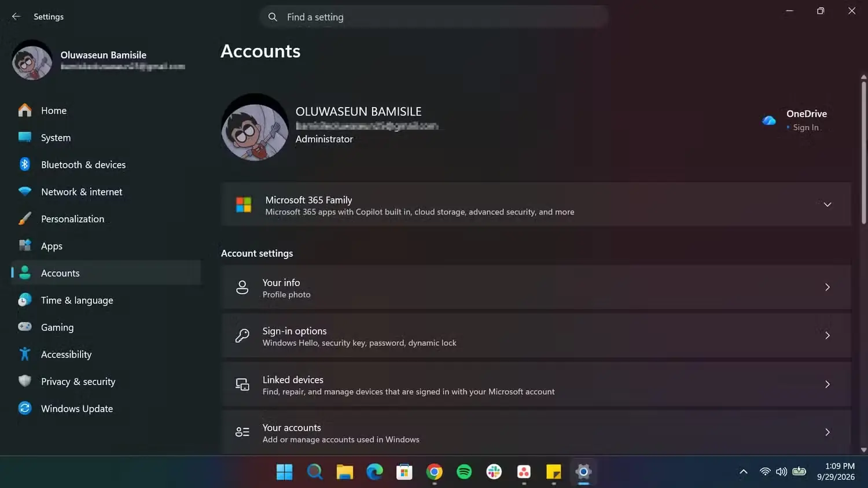Click the Sign-in options key icon
The image size is (868, 488).
click(x=242, y=336)
